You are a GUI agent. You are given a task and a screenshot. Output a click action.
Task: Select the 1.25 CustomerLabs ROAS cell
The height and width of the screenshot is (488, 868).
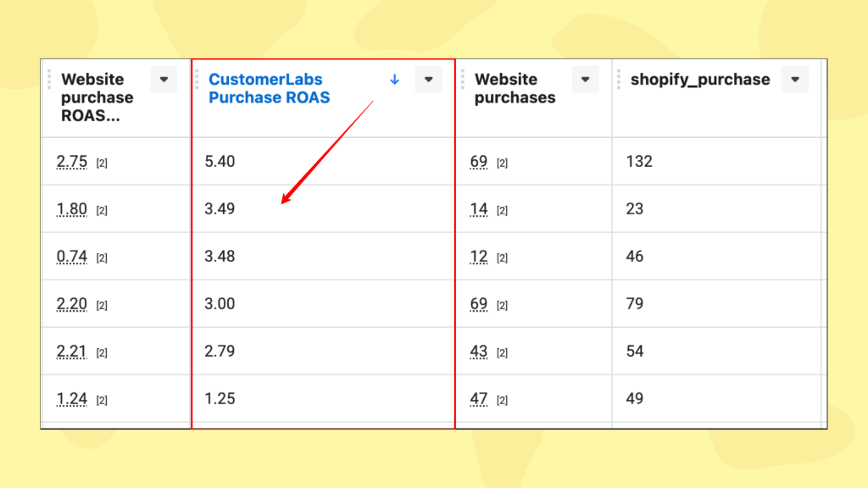323,399
